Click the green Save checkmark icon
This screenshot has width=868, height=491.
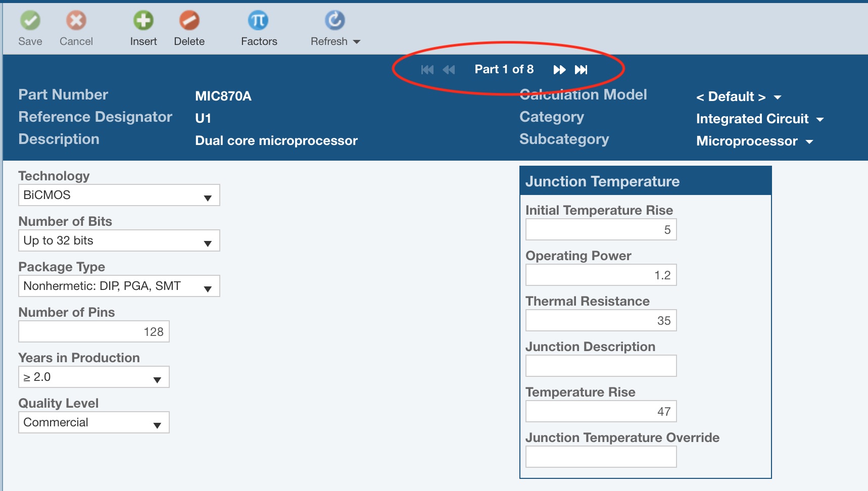[30, 21]
